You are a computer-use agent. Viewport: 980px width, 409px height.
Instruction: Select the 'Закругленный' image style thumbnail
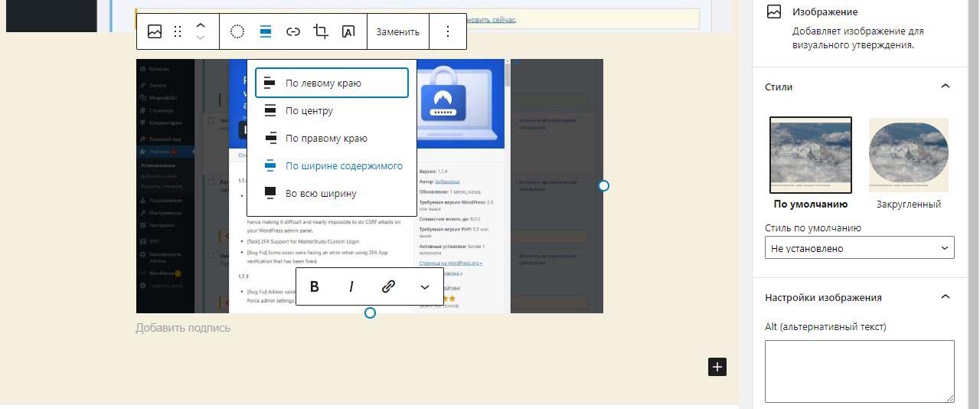click(908, 155)
